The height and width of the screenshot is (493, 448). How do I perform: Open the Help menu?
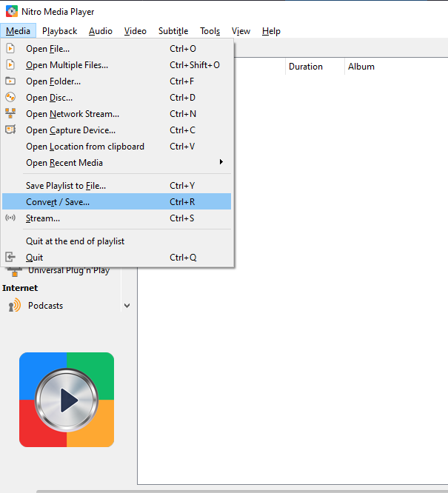[x=271, y=31]
